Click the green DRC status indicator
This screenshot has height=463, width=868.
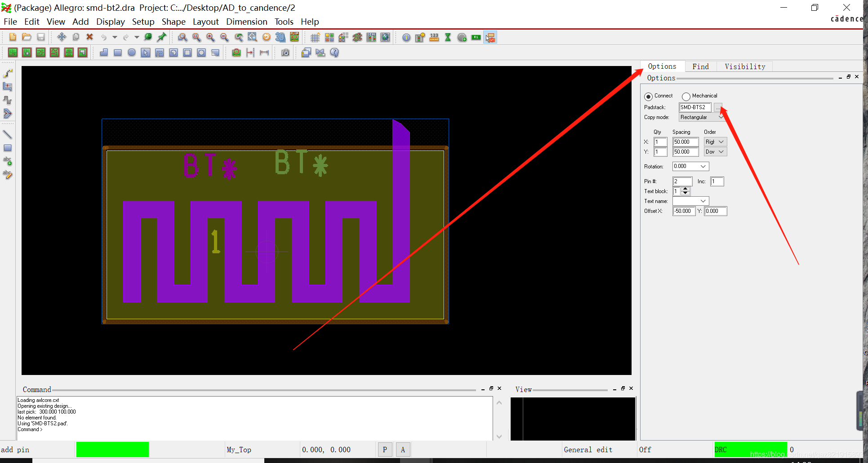click(750, 450)
